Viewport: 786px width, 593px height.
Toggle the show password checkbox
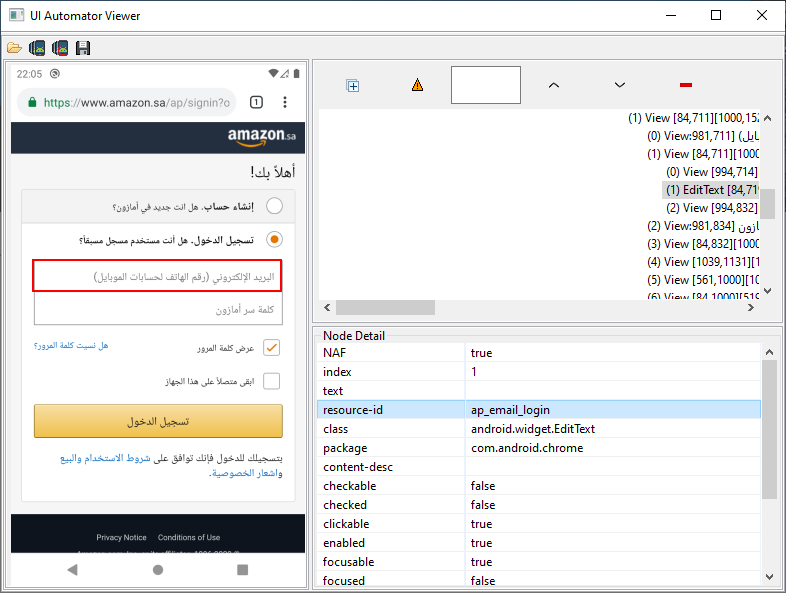(x=271, y=347)
